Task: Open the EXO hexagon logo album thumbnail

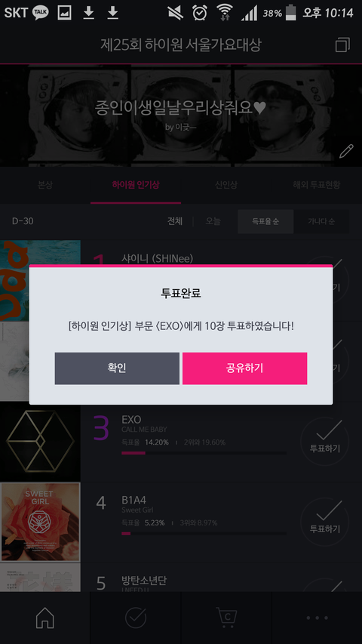Action: (x=40, y=442)
